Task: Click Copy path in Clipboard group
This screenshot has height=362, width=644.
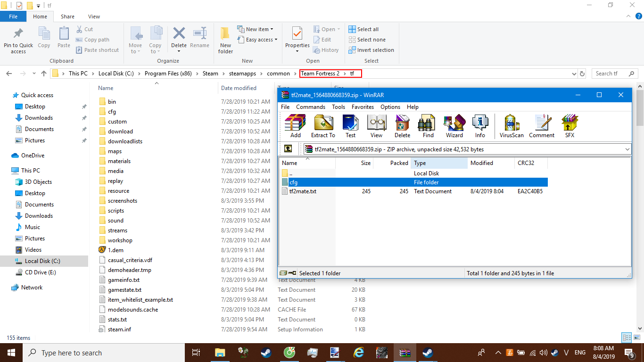Action: pyautogui.click(x=92, y=40)
